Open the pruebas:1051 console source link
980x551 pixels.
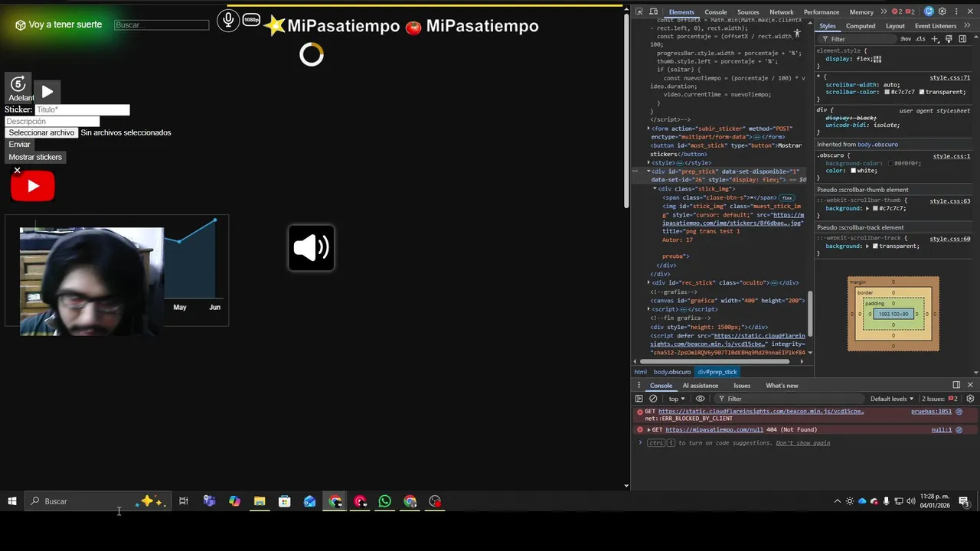click(931, 411)
